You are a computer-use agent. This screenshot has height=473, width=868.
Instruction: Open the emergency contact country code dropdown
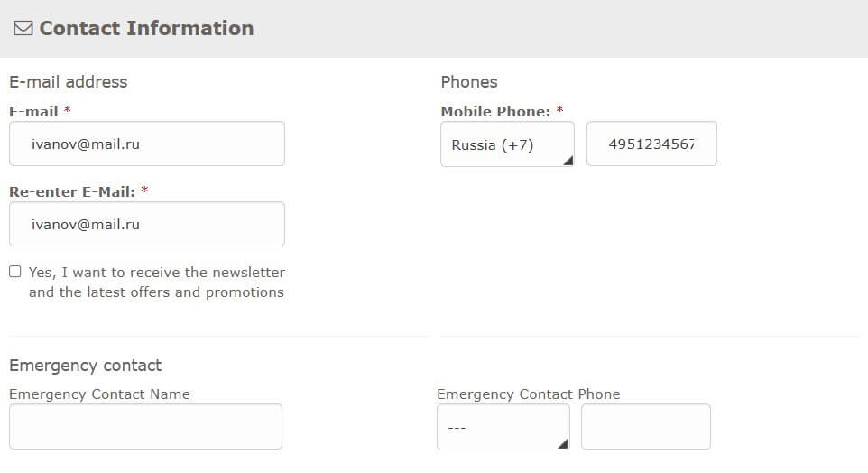503,427
